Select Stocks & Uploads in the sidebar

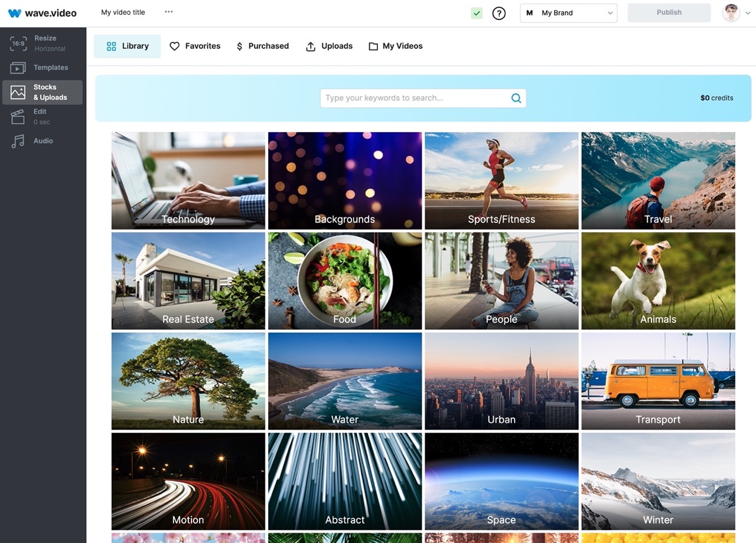coord(43,92)
